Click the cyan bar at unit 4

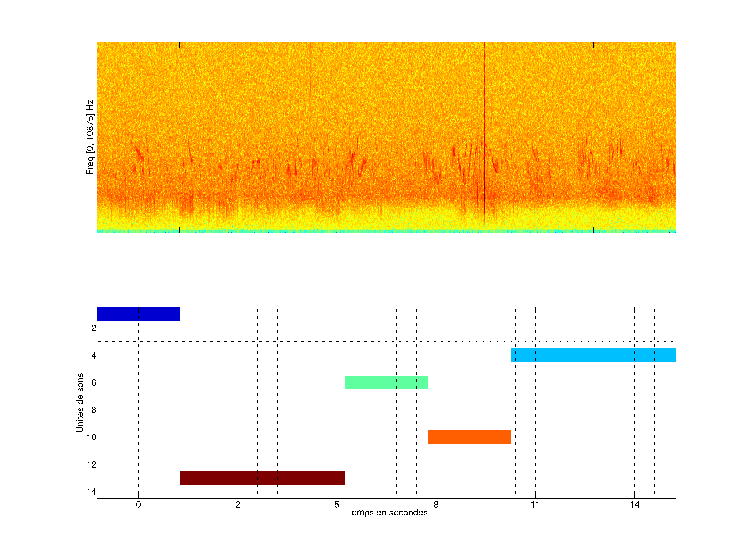pyautogui.click(x=593, y=355)
